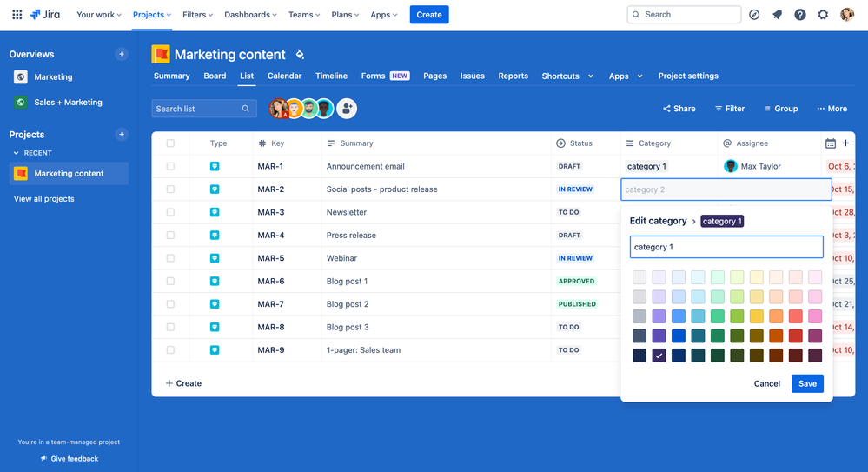Check the box for MAR-2 row
Viewport: 868px width, 472px height.
pyautogui.click(x=170, y=189)
